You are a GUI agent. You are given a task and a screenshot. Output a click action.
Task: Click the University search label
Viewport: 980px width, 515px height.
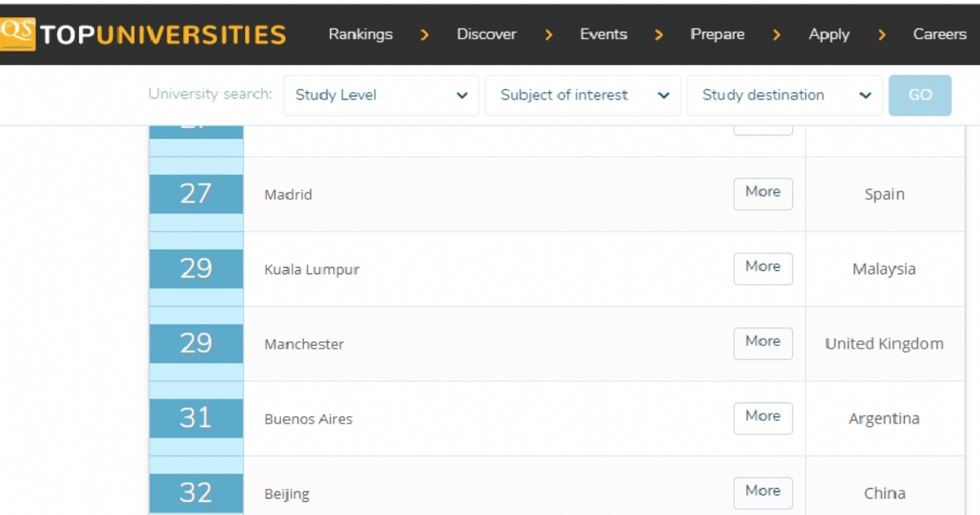point(210,94)
